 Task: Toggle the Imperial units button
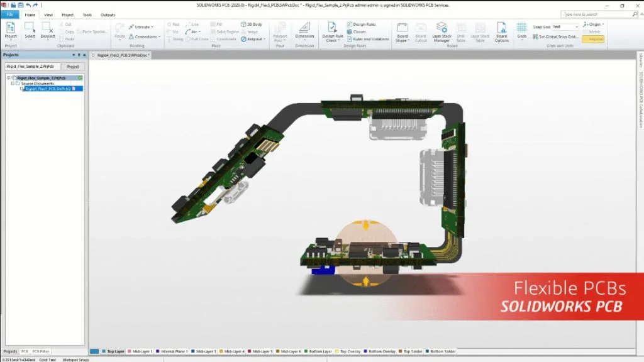click(x=593, y=39)
